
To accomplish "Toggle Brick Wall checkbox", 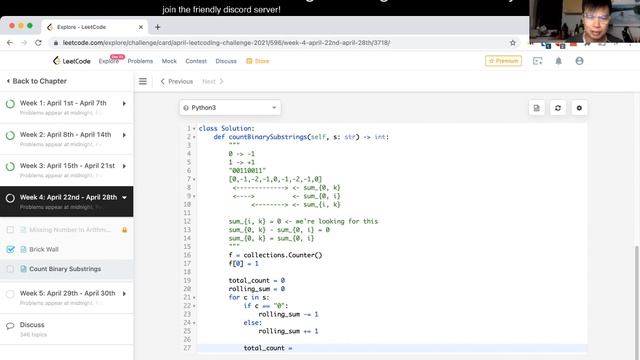I will [x=11, y=249].
